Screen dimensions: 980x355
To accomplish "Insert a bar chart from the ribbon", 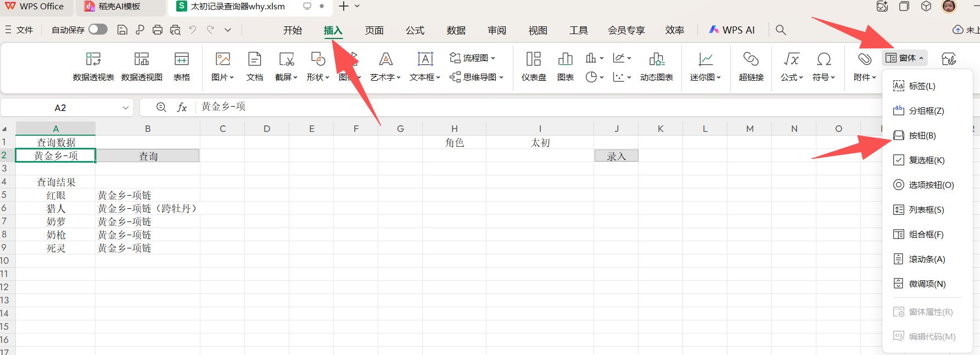I will pos(595,58).
